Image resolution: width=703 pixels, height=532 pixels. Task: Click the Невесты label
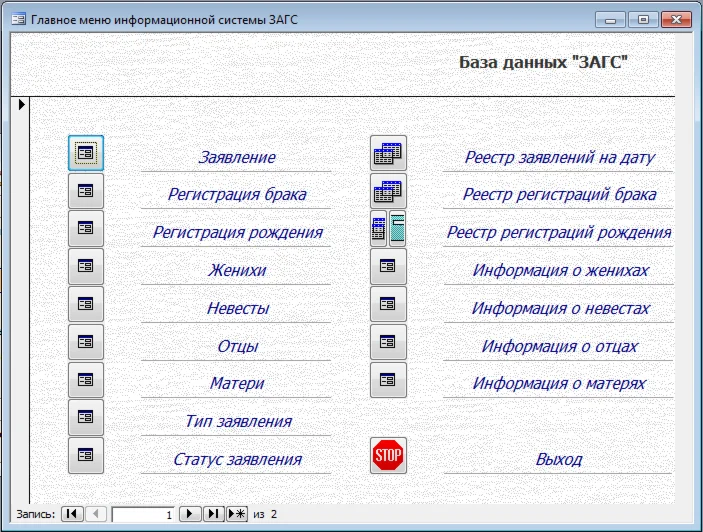pos(238,308)
